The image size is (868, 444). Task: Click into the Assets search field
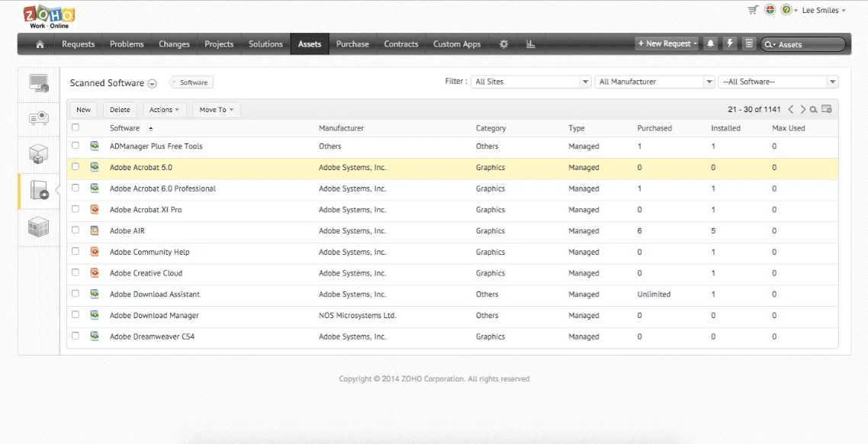pos(809,45)
